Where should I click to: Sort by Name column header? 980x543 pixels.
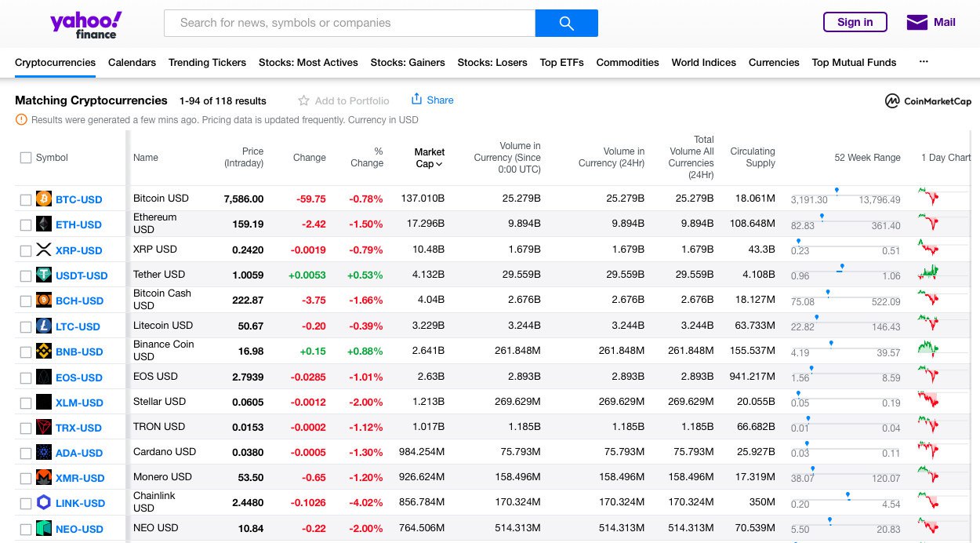(146, 158)
